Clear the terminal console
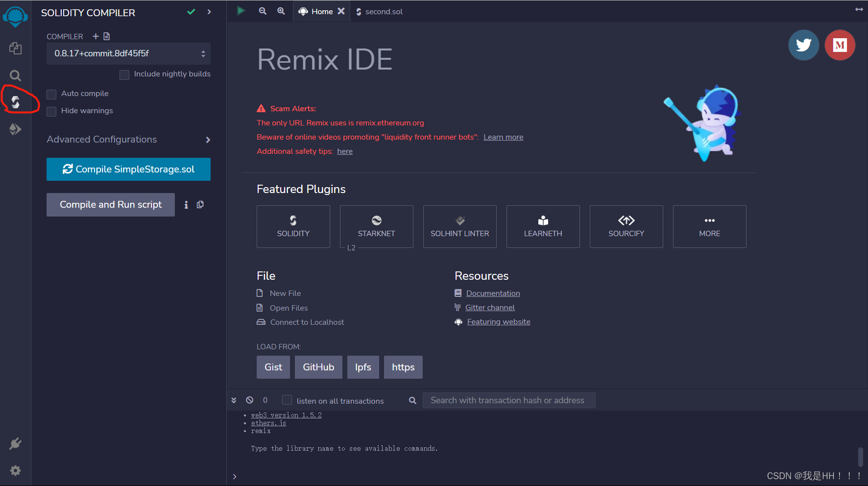868x486 pixels. [249, 400]
